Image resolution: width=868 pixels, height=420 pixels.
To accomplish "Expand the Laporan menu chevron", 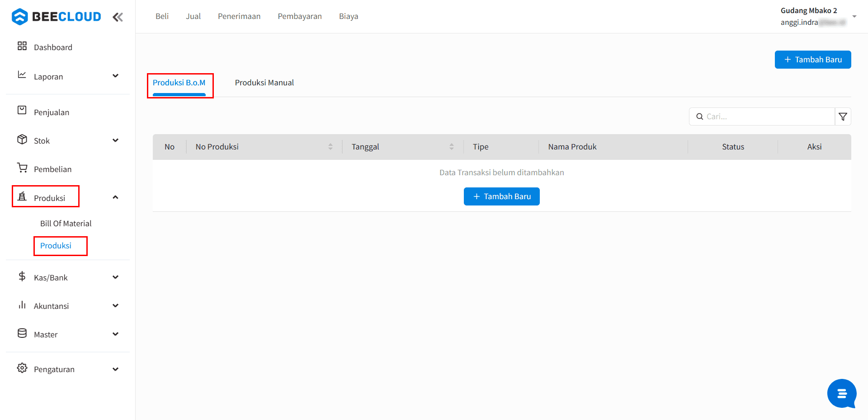I will click(x=115, y=76).
